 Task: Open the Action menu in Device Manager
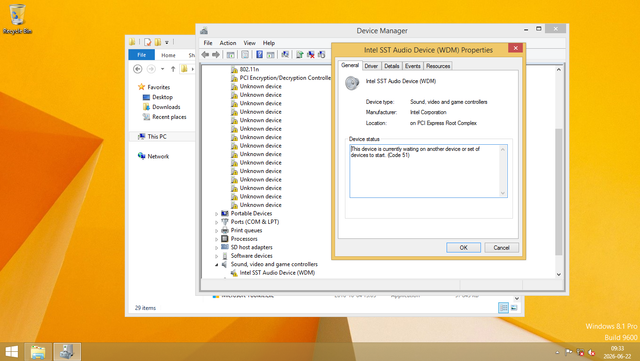pyautogui.click(x=228, y=43)
